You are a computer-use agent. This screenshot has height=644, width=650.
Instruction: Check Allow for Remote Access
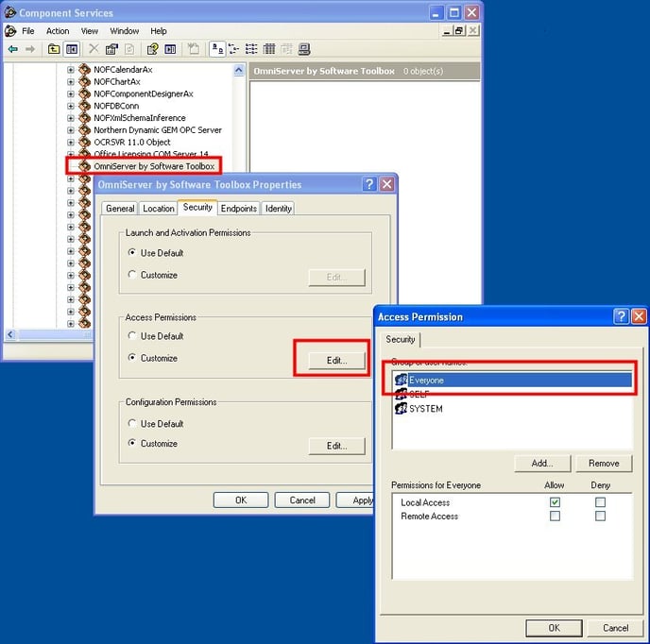click(x=555, y=517)
